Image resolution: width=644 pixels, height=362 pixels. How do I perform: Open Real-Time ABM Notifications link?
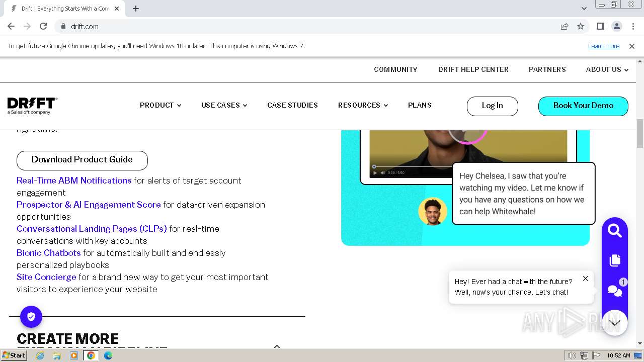(74, 180)
